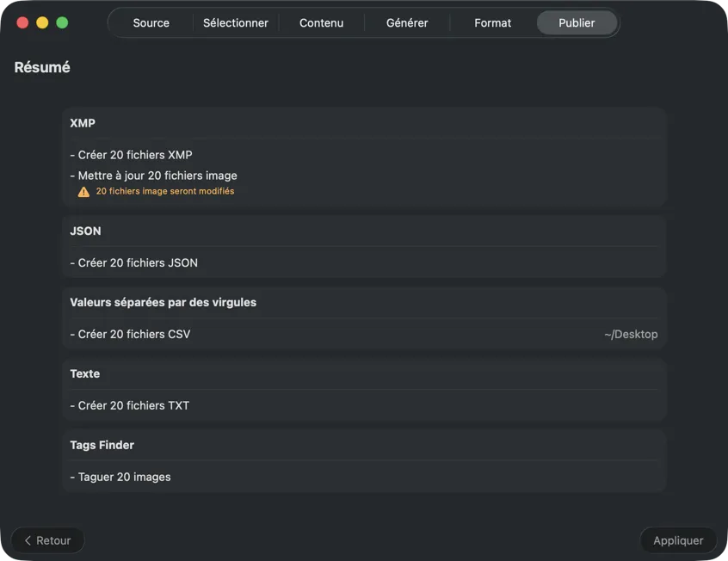
Task: Go to the Contenu tab
Action: 321,23
